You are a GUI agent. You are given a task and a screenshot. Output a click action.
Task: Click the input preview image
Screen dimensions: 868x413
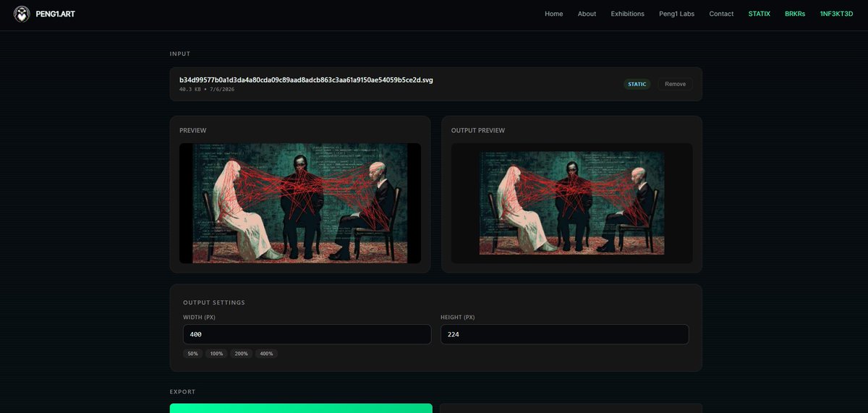[300, 203]
